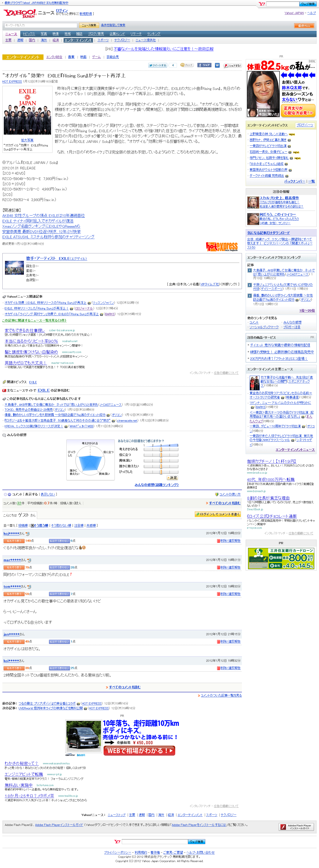Select the 芸能会見 entertainment sub-tab
This screenshot has width=319, height=868.
pos(113,57)
